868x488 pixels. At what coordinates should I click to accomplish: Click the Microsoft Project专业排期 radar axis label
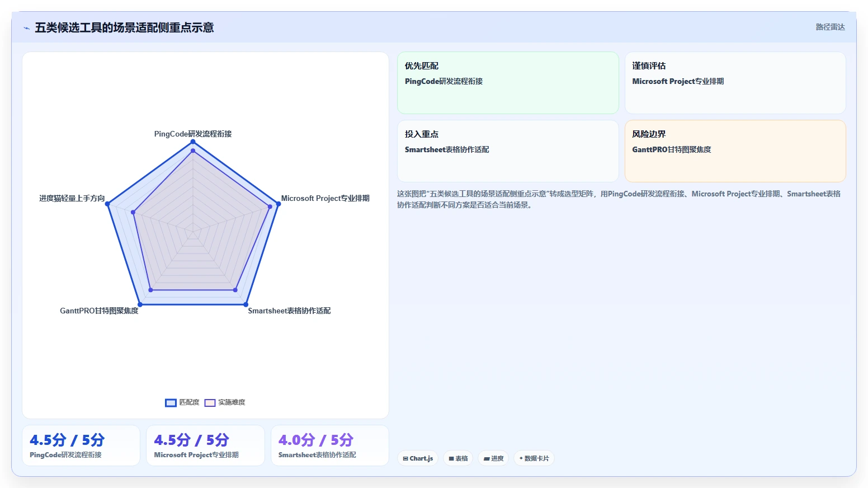tap(325, 198)
